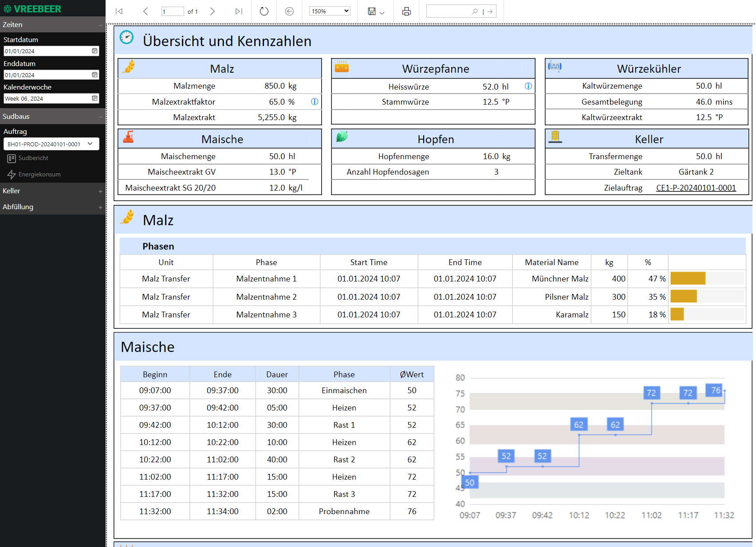Image resolution: width=756 pixels, height=547 pixels.
Task: Open Sudbericht report in sidebar
Action: [x=28, y=158]
